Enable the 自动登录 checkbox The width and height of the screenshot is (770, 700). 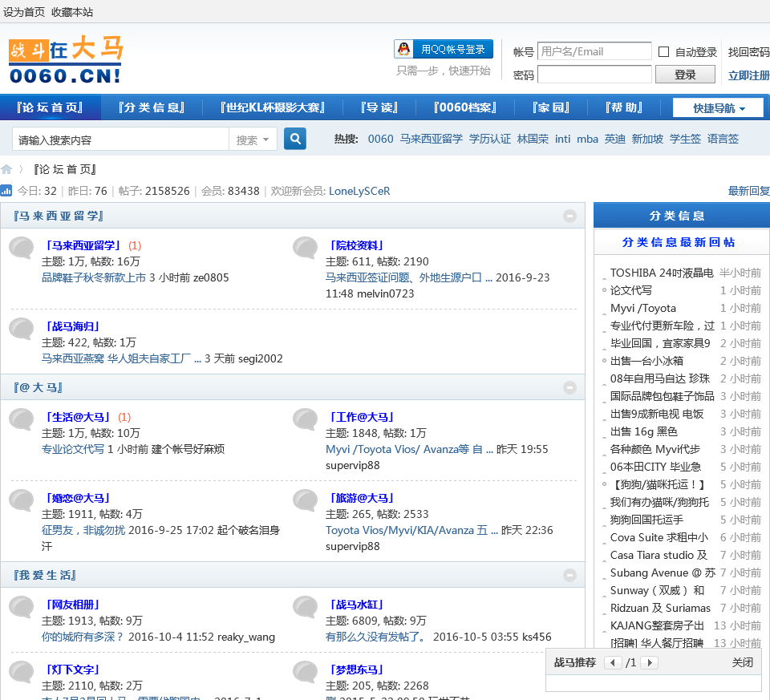pos(663,52)
